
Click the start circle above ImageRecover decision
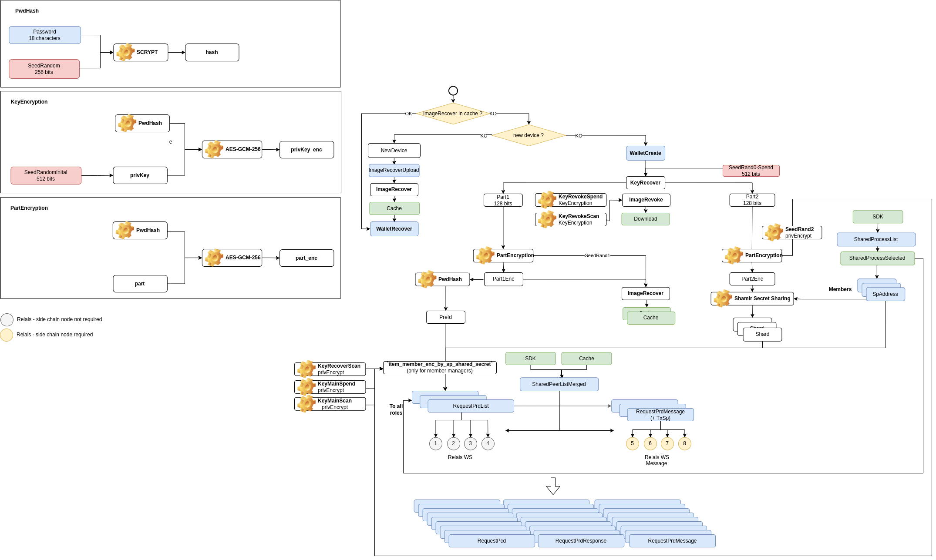point(453,91)
